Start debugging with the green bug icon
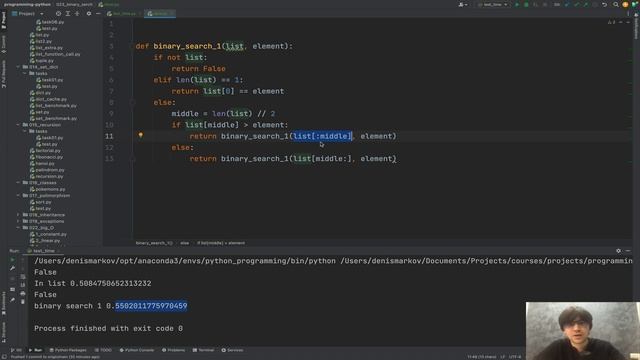Image resolution: width=640 pixels, height=360 pixels. coord(526,4)
